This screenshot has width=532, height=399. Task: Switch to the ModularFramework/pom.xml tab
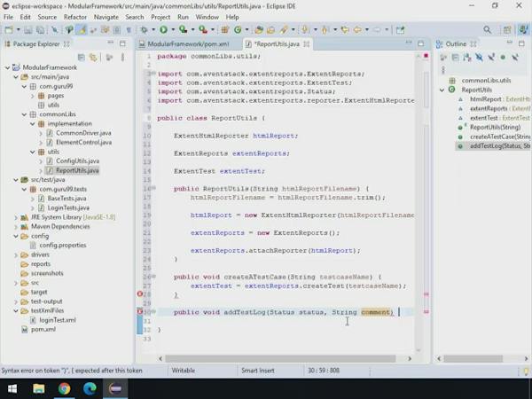tap(188, 44)
